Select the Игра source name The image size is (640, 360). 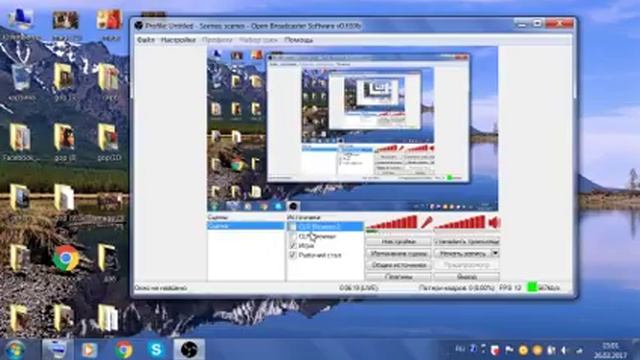[x=306, y=246]
